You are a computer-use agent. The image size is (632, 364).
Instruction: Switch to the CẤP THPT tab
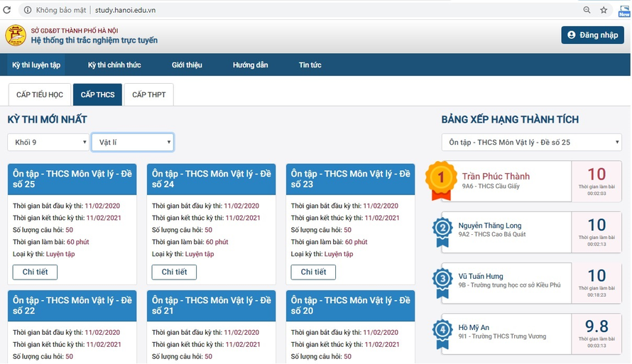(x=149, y=95)
